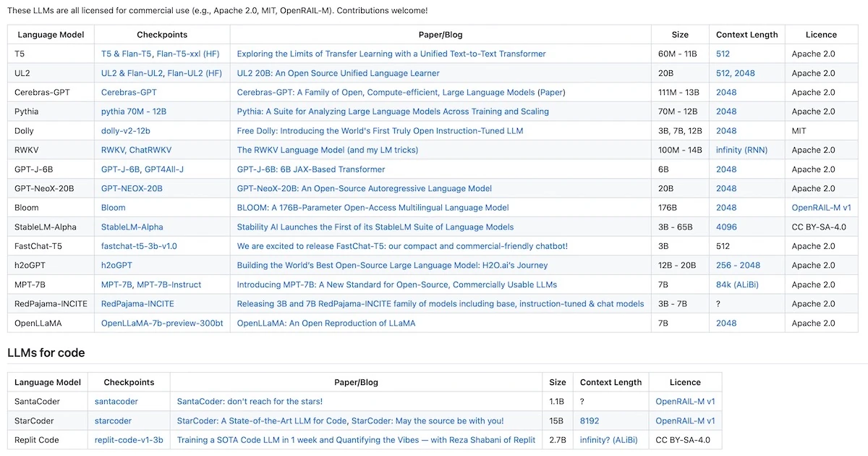Open Flan-UL2 (HF) checkpoint link

click(195, 73)
